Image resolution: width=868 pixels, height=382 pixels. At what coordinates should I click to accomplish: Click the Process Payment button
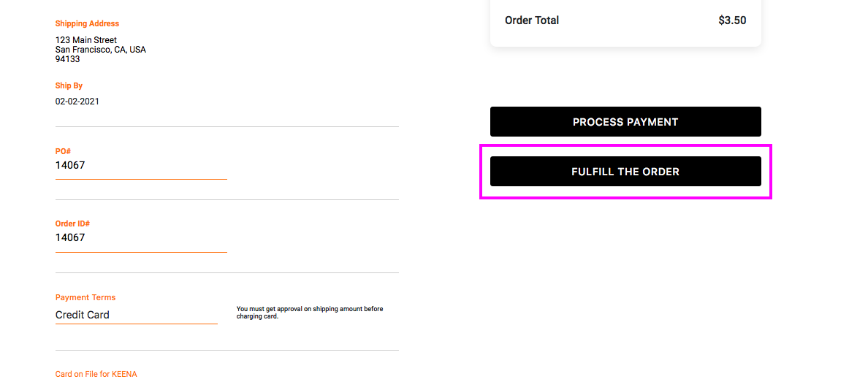click(x=625, y=122)
